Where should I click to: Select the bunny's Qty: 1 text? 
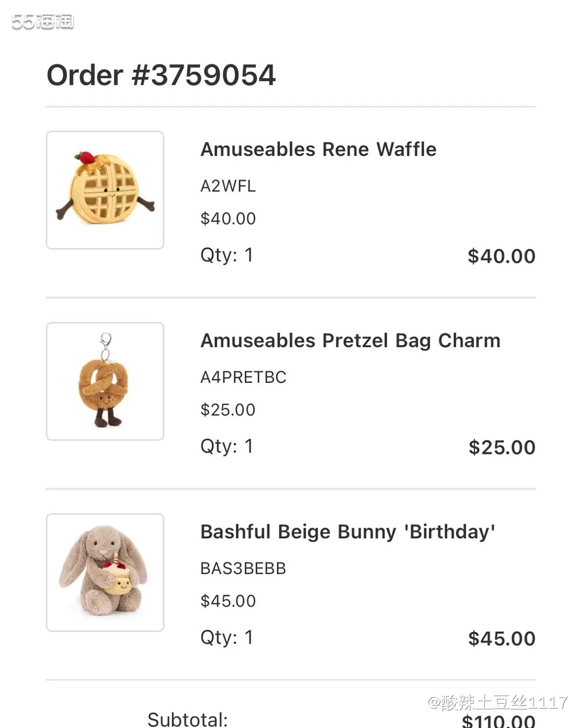(x=226, y=637)
